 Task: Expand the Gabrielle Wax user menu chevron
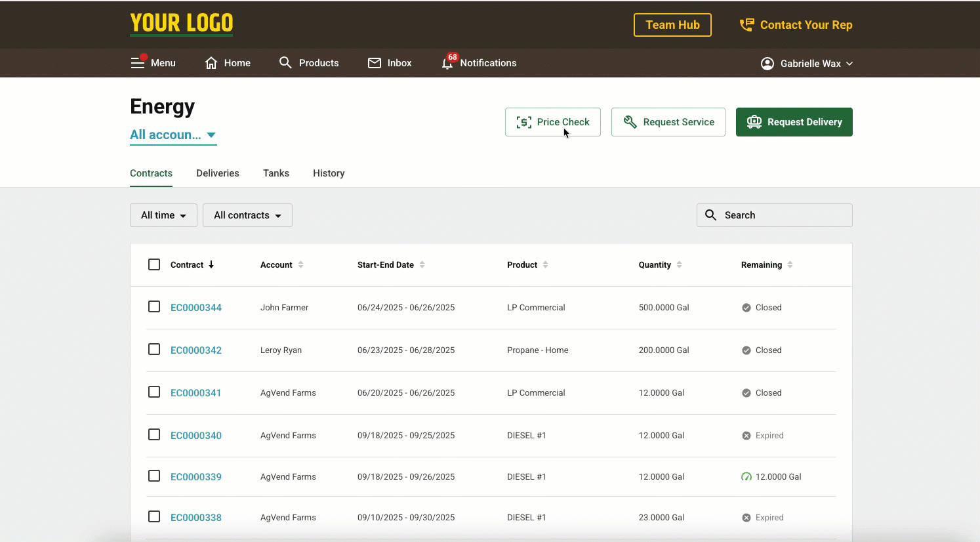point(849,64)
